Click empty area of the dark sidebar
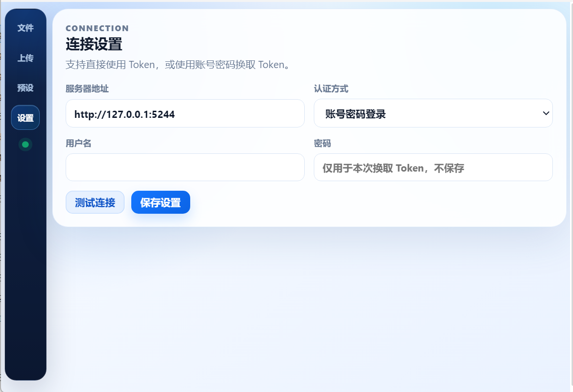The image size is (573, 392). point(25,264)
